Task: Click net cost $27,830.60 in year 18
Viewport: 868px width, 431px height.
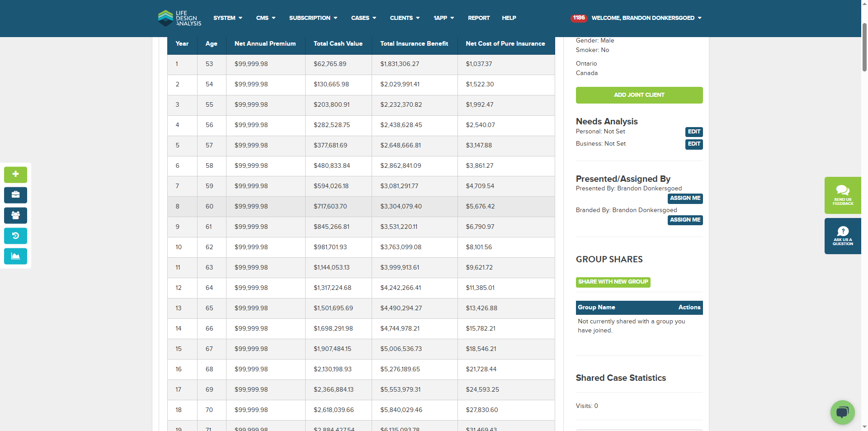Action: (482, 410)
